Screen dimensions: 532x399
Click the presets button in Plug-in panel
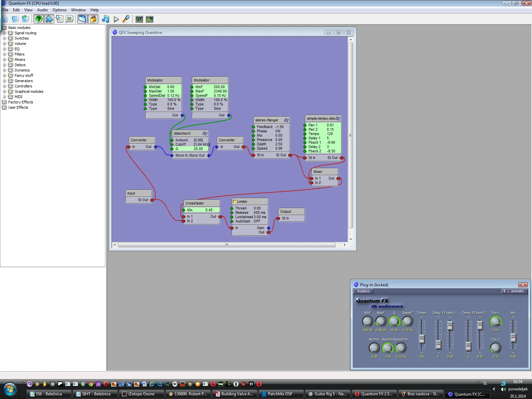[x=517, y=291]
